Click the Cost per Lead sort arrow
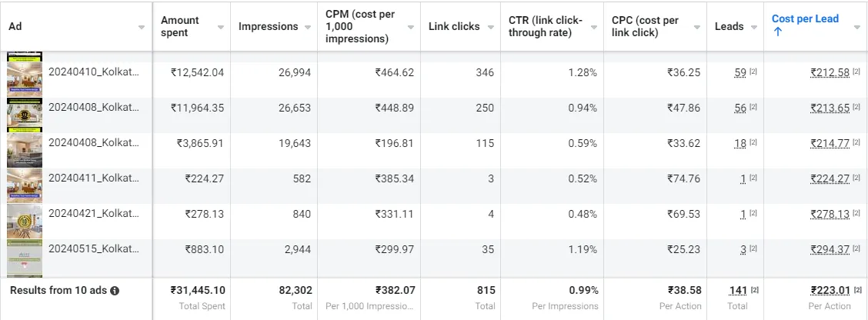Screen dimensions: 868x320 (x=777, y=32)
